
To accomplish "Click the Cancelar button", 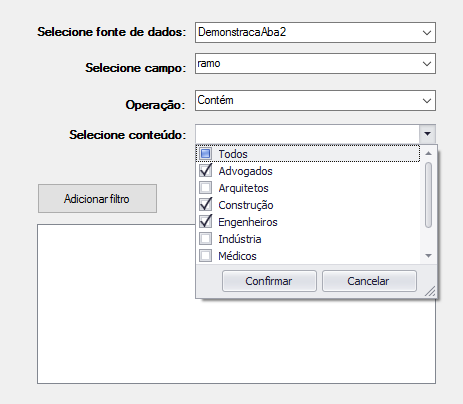I will pos(369,281).
